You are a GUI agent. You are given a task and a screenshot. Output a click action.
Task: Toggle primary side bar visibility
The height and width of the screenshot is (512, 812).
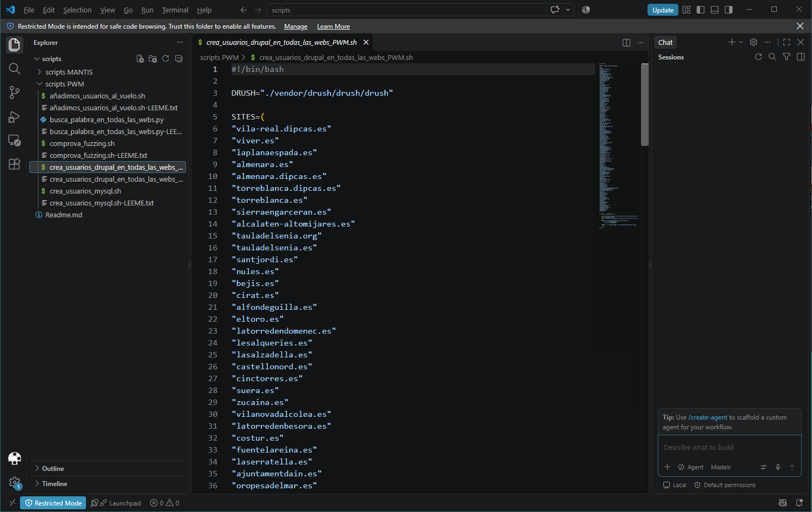pos(701,10)
